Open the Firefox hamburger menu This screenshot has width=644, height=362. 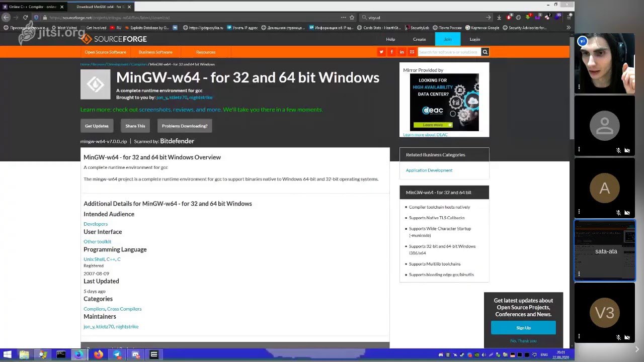click(569, 18)
